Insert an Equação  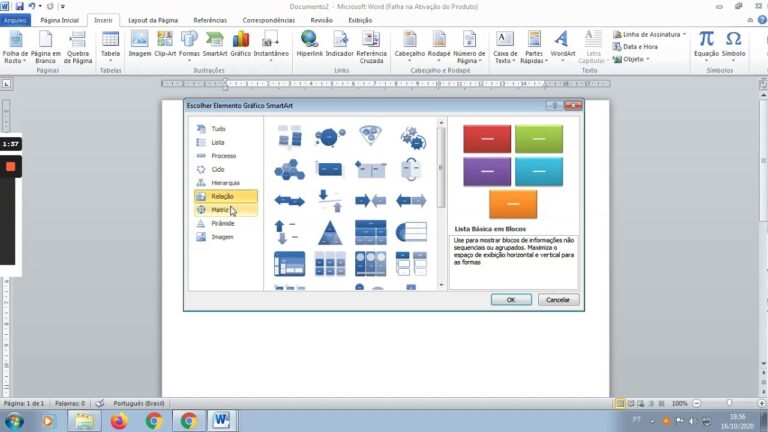click(706, 47)
